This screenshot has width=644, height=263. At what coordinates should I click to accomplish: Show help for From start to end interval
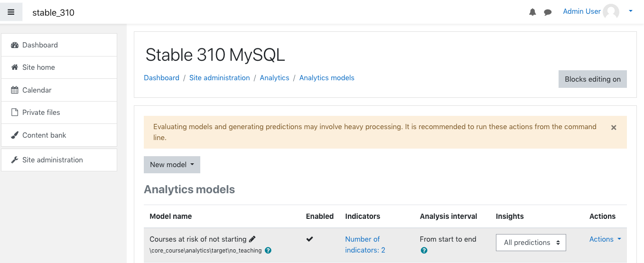pos(424,250)
